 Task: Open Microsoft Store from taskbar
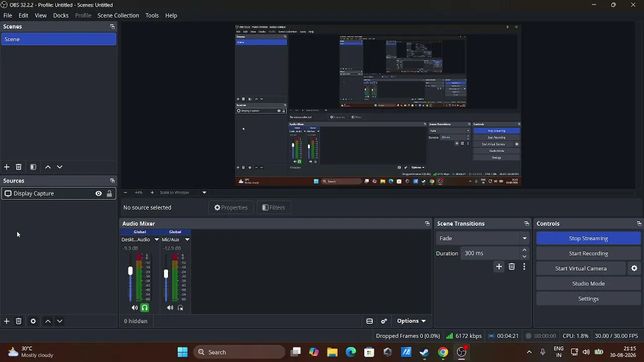pos(369,352)
